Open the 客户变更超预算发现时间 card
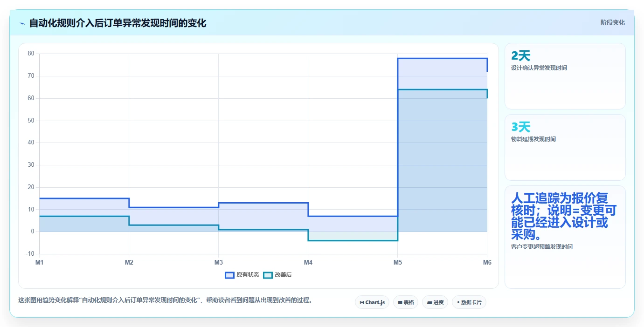The height and width of the screenshot is (327, 644). coord(565,237)
